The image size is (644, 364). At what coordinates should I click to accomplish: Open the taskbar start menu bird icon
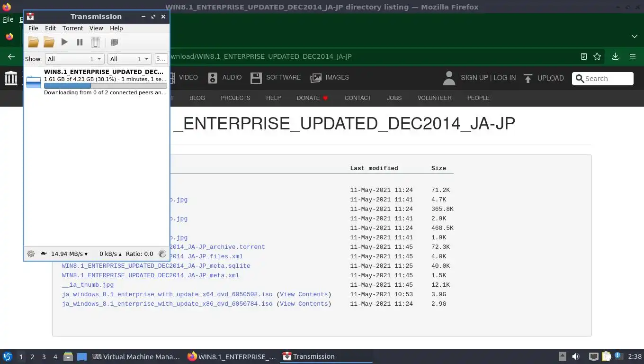pos(7,356)
